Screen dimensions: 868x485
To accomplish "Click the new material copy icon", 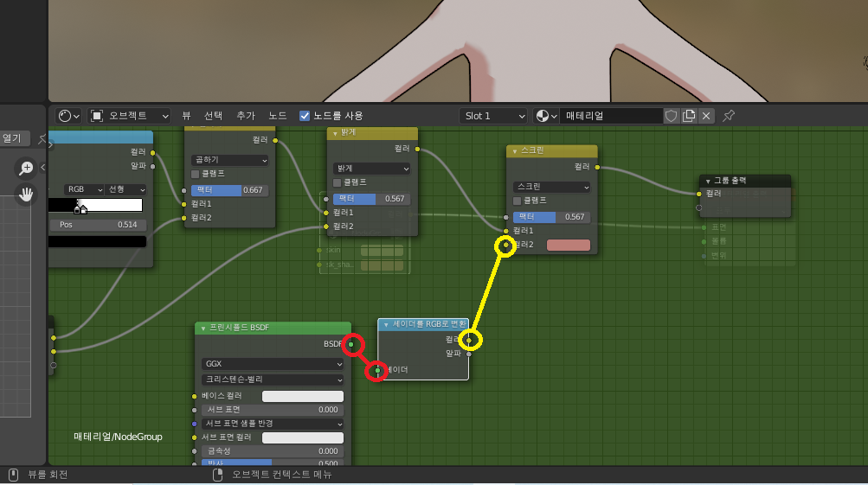I will 689,116.
